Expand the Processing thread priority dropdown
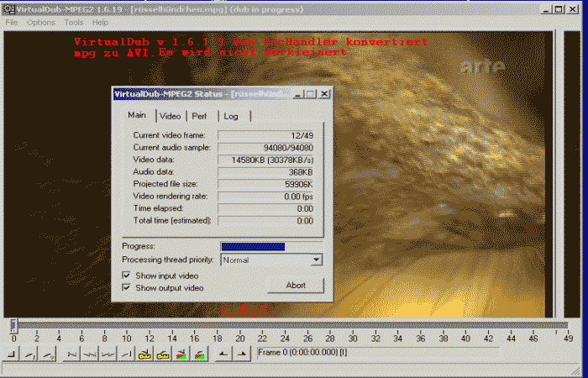Viewport: 588px width, 378px height. [x=316, y=260]
